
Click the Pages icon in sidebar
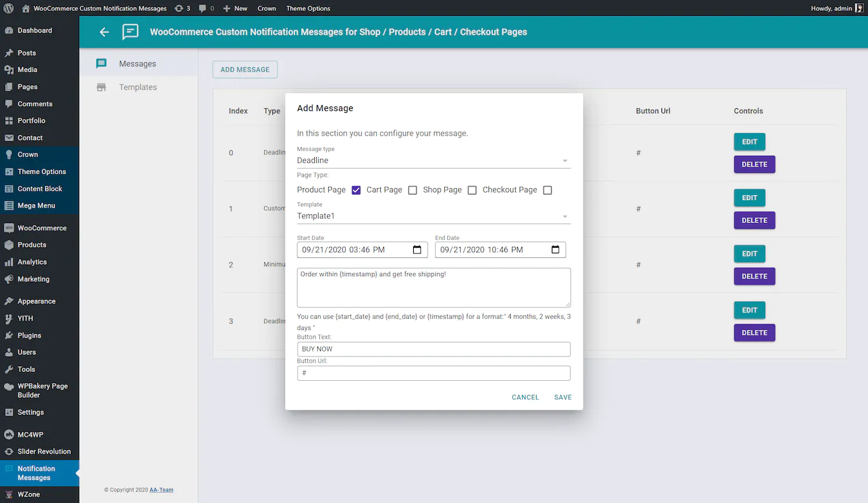click(9, 87)
